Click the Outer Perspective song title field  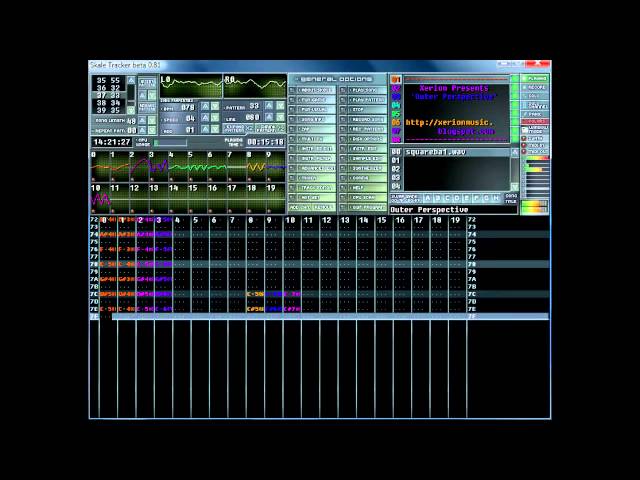point(453,209)
